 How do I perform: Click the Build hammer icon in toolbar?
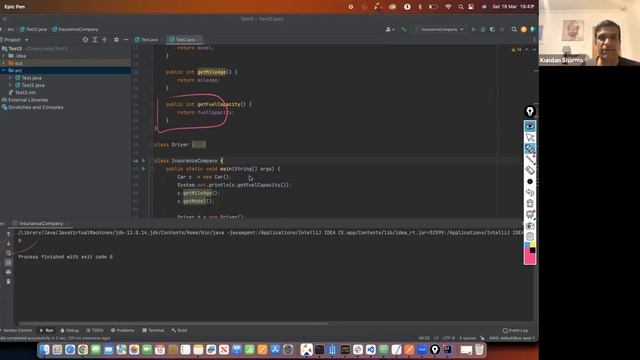[x=404, y=29]
